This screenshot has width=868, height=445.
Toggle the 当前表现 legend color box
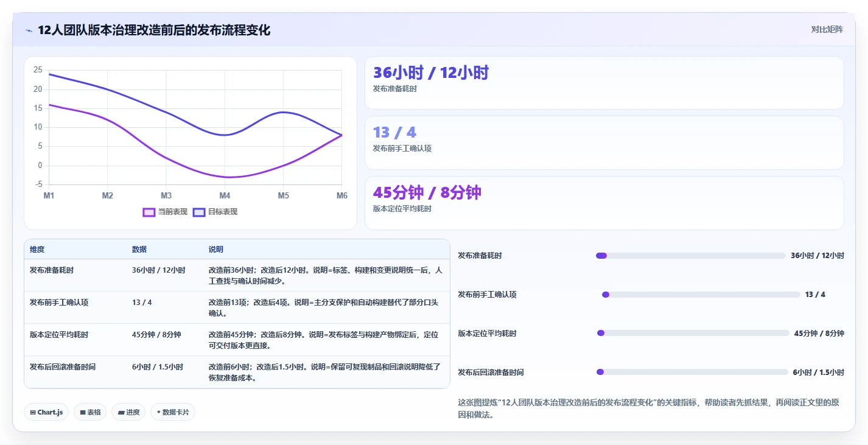tap(149, 212)
